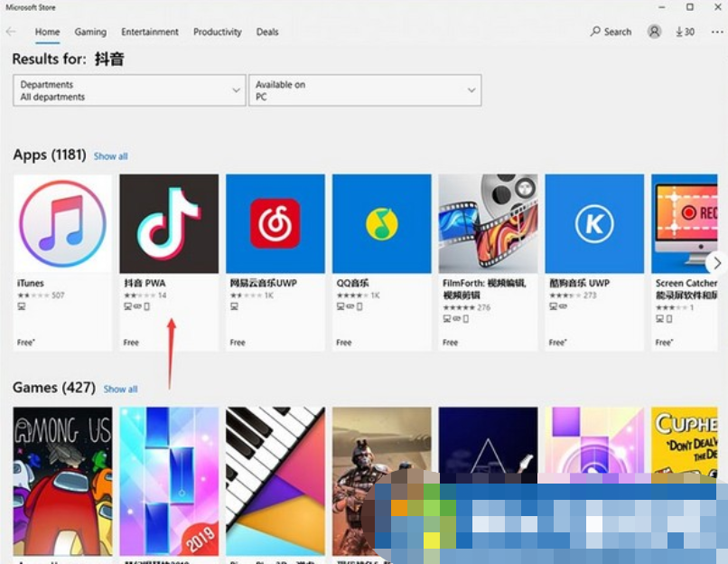
Task: Close the Microsoft Store window
Action: tap(717, 7)
